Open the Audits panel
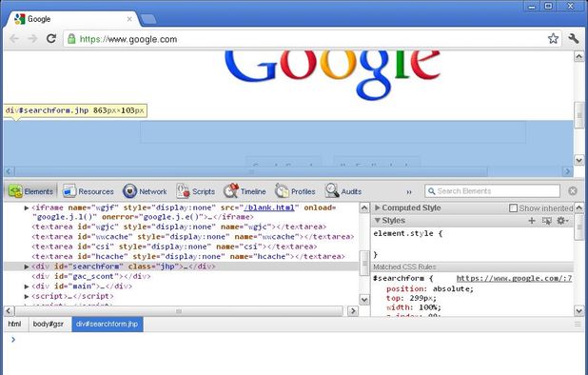The image size is (588, 375). point(343,191)
